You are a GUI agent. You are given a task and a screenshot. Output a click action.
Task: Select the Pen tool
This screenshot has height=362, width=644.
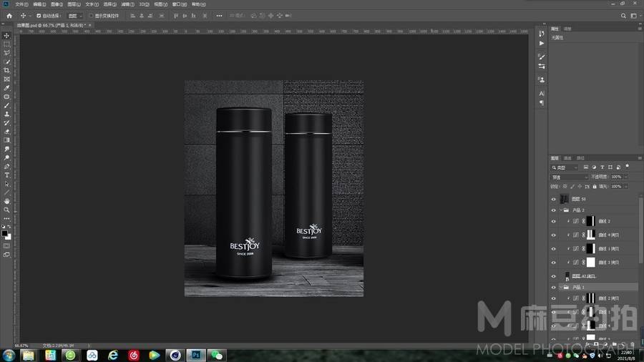click(x=6, y=167)
